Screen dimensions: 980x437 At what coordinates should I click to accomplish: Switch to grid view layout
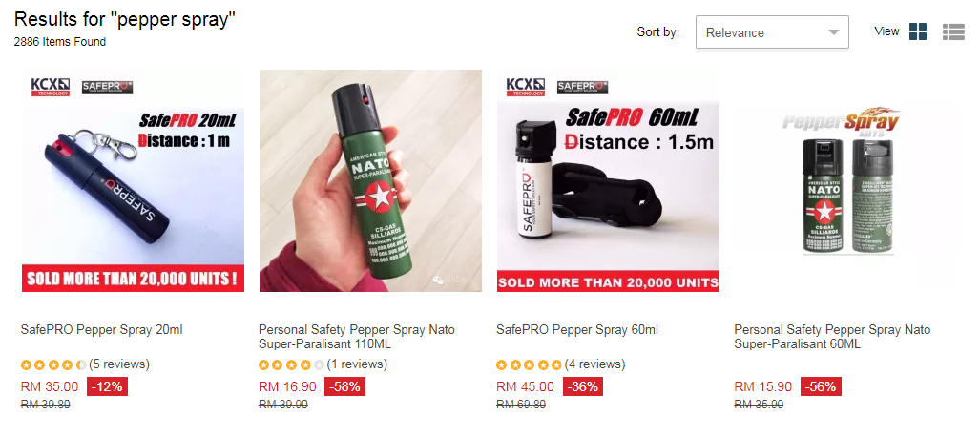click(x=918, y=31)
